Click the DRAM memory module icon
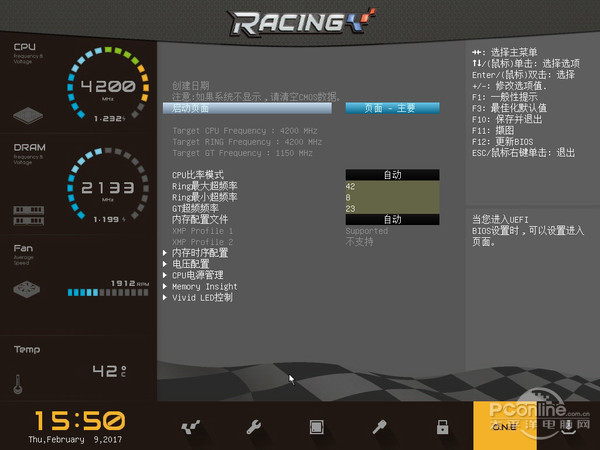 point(27,213)
